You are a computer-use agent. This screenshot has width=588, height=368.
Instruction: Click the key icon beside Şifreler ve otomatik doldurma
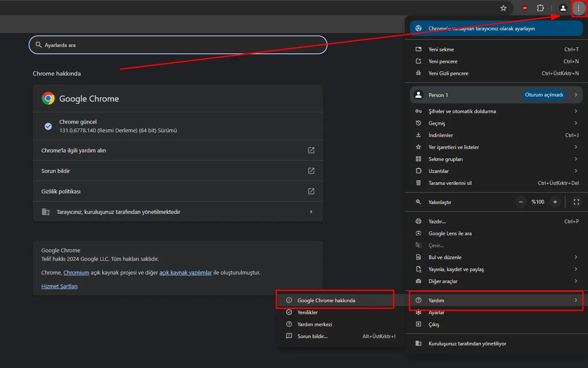(x=418, y=111)
